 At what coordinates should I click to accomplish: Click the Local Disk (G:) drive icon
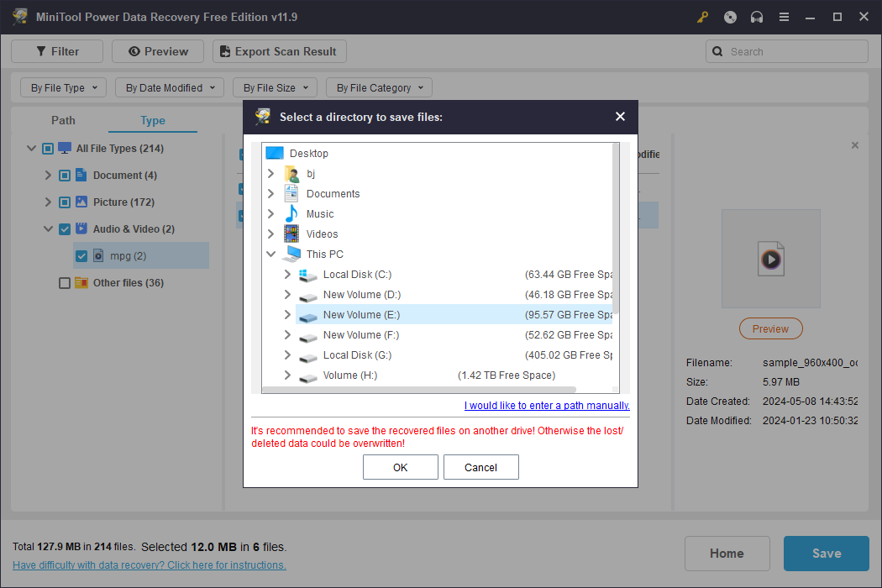pyautogui.click(x=308, y=357)
